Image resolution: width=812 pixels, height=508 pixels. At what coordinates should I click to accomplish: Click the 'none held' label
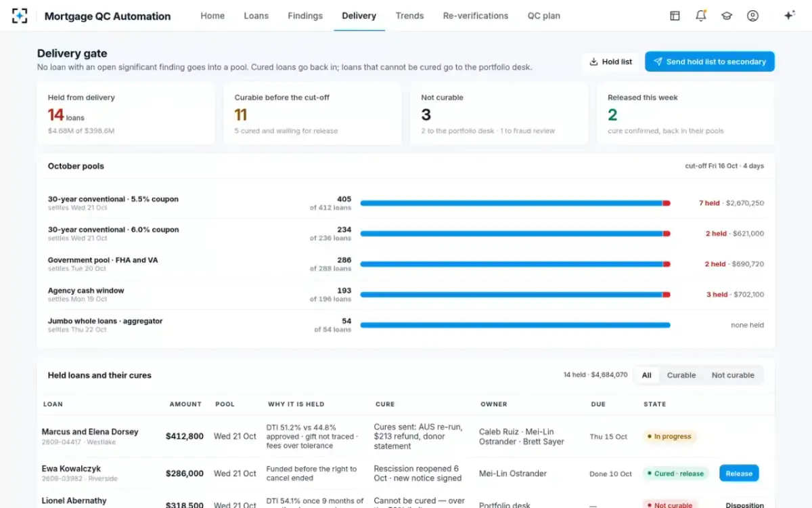click(x=747, y=325)
